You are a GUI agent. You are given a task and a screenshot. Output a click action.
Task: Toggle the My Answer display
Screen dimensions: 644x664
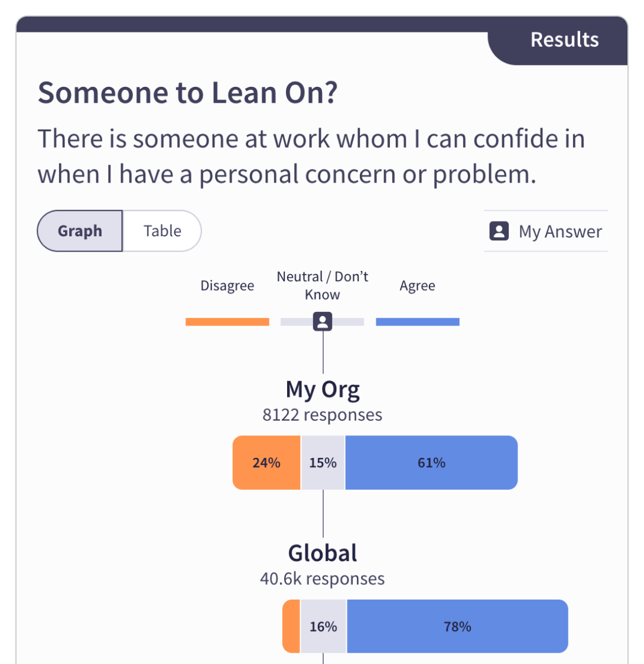545,231
